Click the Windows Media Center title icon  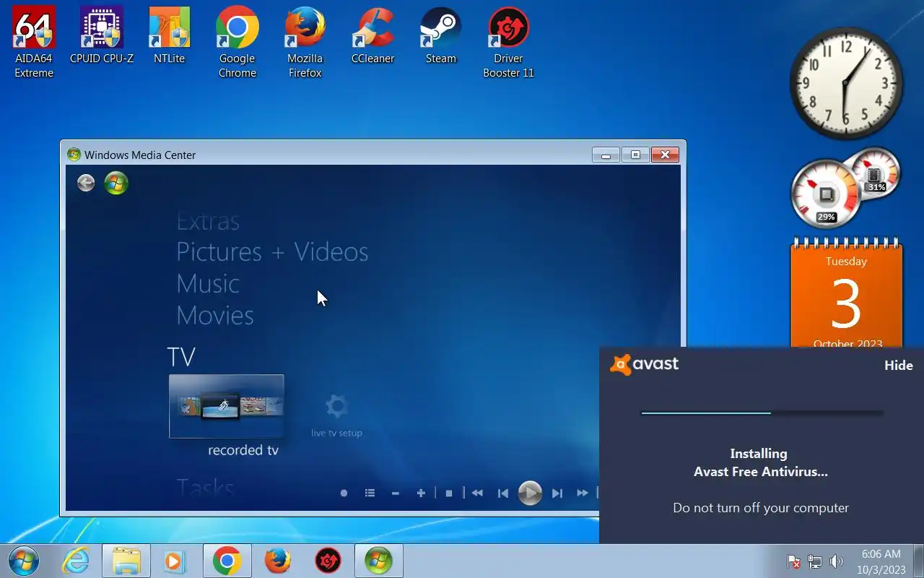[x=73, y=155]
